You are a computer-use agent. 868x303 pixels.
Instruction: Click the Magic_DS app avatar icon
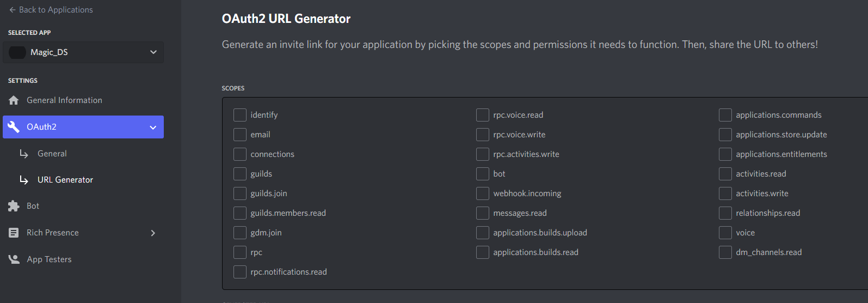(x=17, y=52)
